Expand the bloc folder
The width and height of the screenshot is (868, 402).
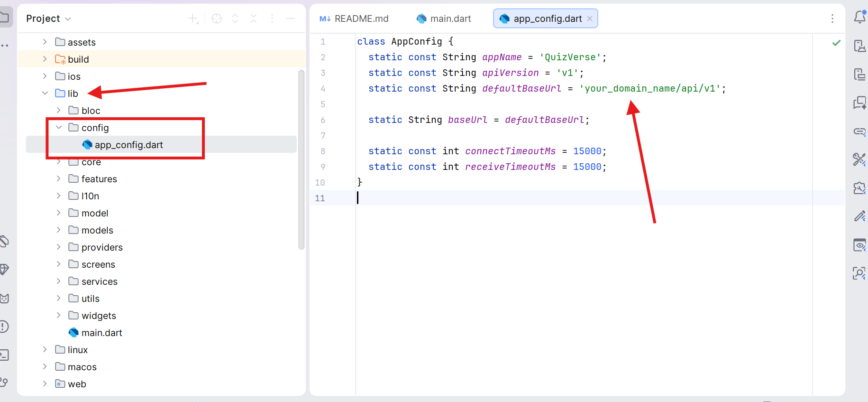[x=59, y=110]
